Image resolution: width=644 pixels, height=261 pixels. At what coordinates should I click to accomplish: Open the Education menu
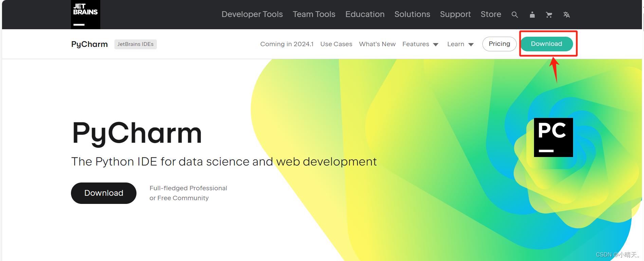pos(365,14)
